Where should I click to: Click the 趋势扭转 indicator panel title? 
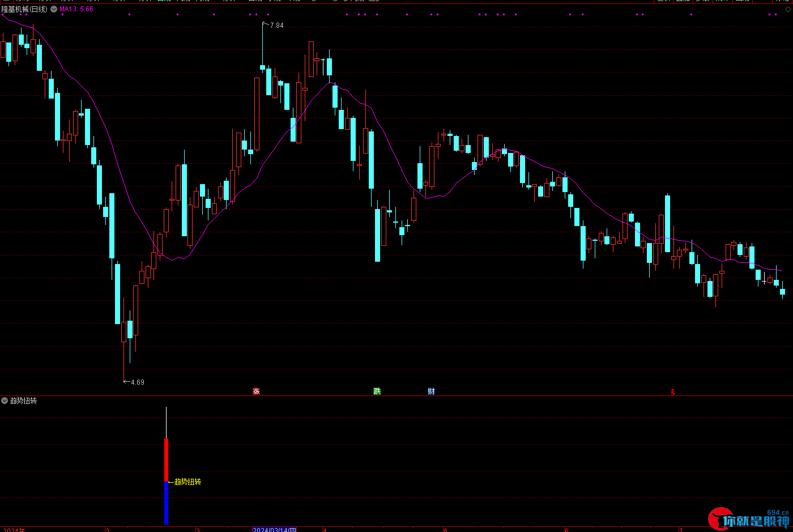coord(23,401)
